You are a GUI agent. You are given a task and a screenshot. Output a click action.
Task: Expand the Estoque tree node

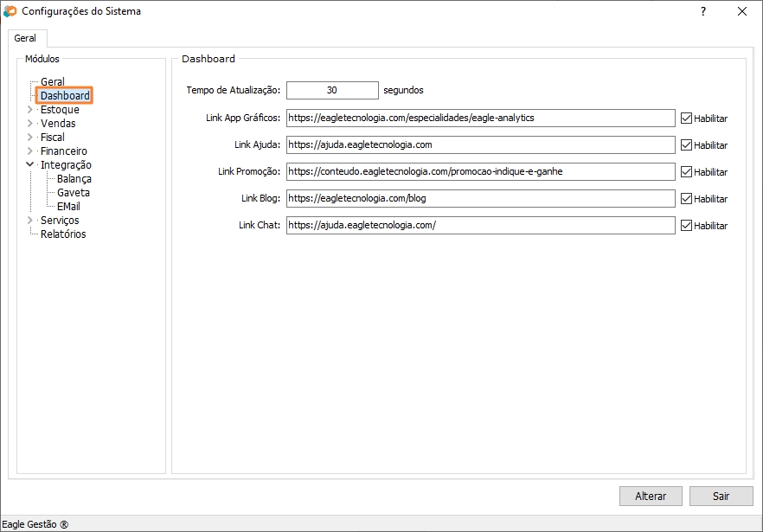[x=30, y=110]
